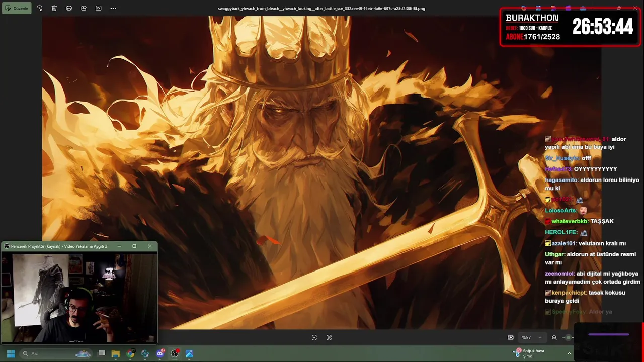Viewport: 644px width, 362px height.
Task: Click the BURAKTHON overlay title
Action: pos(532,18)
